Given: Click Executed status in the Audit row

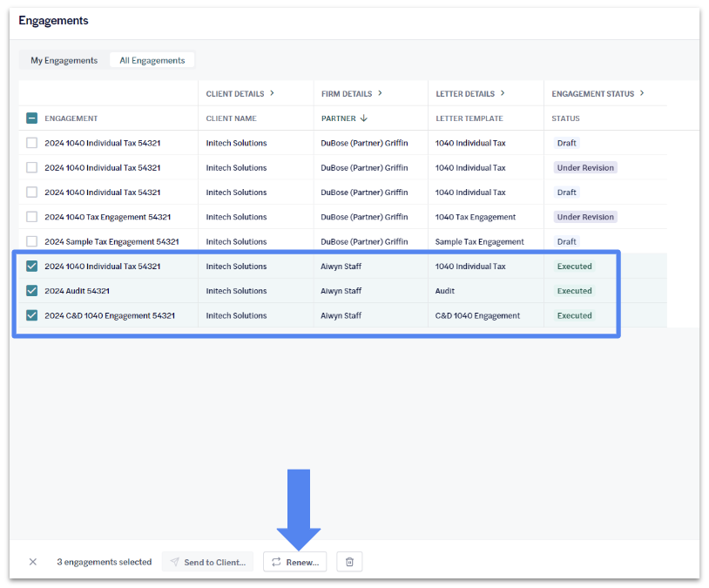Looking at the screenshot, I should pyautogui.click(x=574, y=291).
